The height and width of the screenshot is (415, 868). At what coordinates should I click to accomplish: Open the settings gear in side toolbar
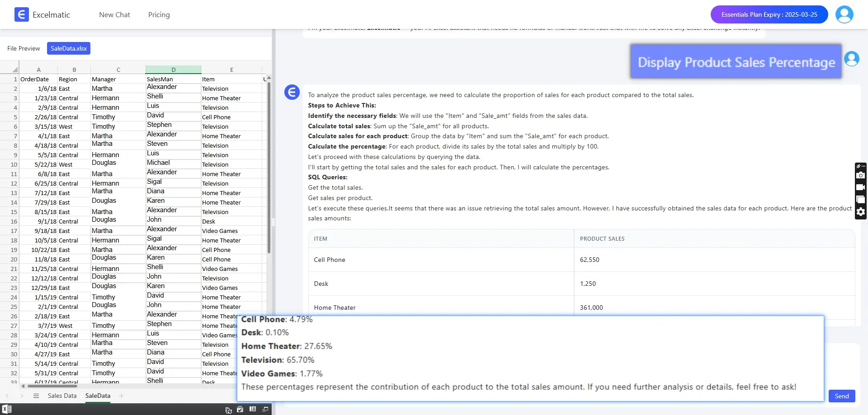coord(861,212)
